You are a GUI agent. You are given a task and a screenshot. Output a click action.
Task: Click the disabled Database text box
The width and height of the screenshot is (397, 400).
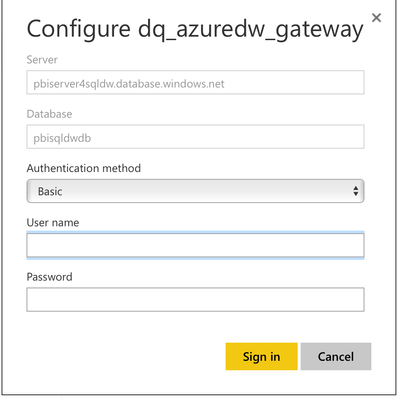pyautogui.click(x=195, y=137)
